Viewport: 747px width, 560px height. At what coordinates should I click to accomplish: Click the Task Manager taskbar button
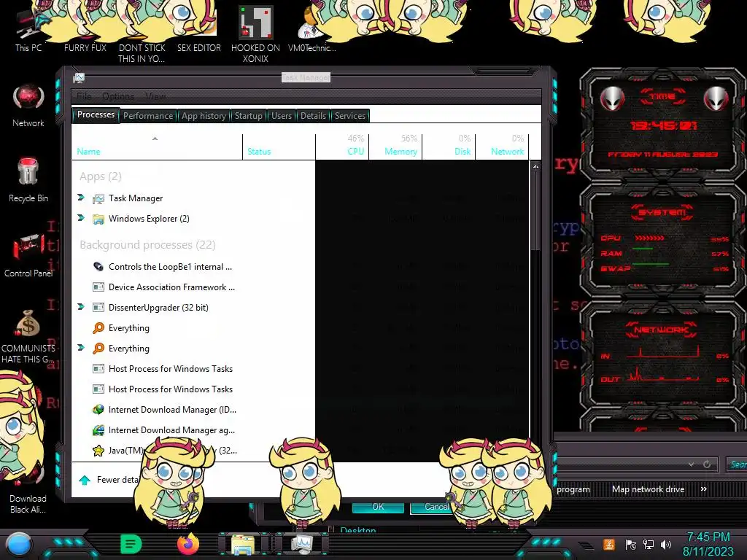302,544
